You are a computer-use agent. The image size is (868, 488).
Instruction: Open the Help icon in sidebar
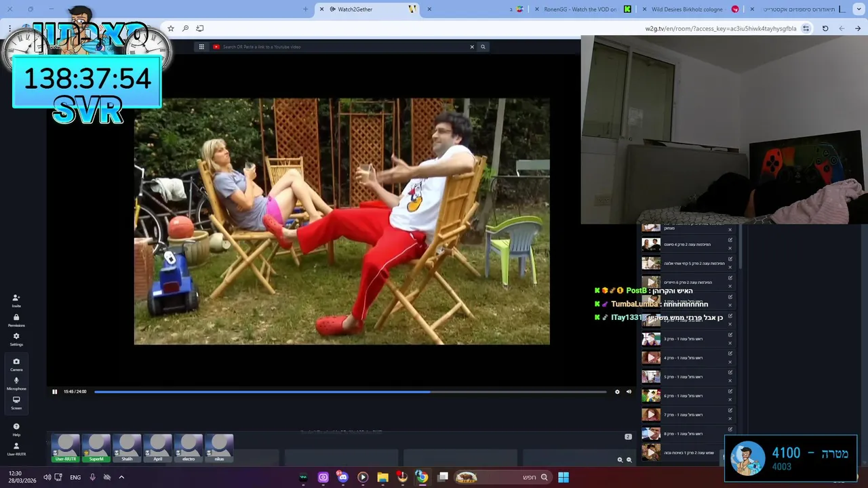pyautogui.click(x=16, y=430)
